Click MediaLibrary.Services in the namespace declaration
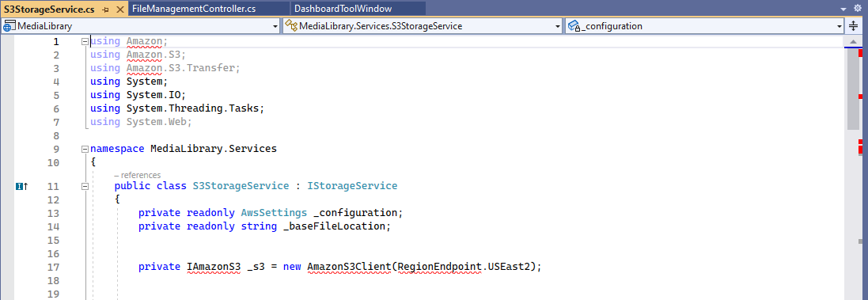 pyautogui.click(x=213, y=149)
